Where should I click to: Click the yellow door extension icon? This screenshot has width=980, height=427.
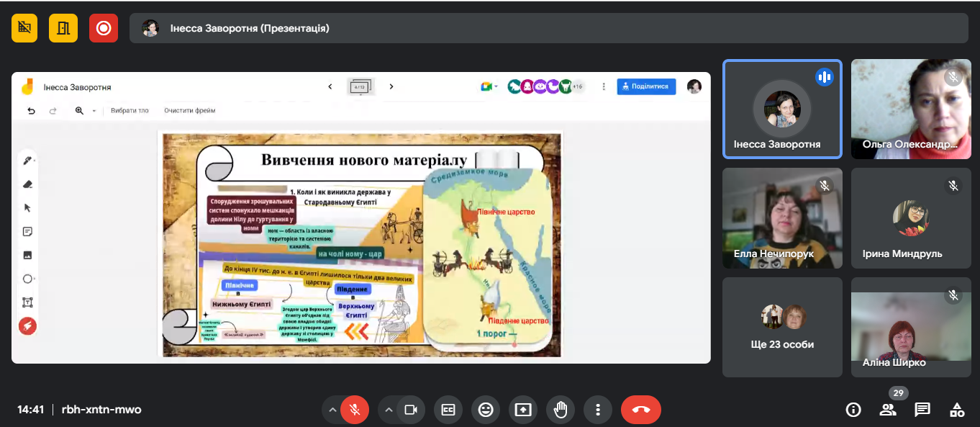[63, 28]
